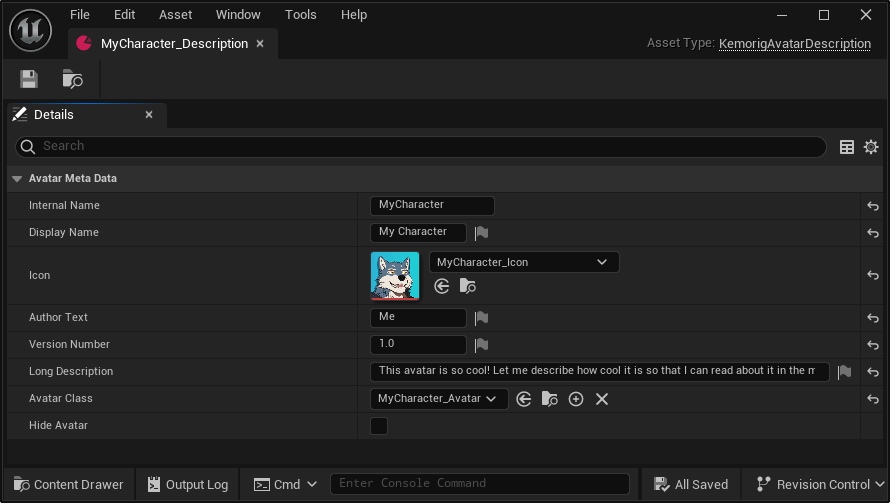The width and height of the screenshot is (890, 503).
Task: Clear the Avatar Class value with X icon
Action: (602, 399)
